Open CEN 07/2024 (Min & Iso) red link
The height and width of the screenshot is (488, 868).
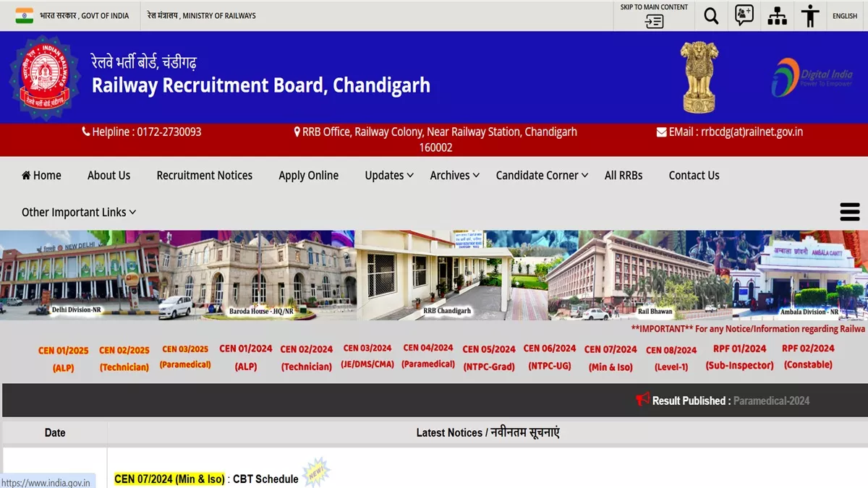pyautogui.click(x=611, y=358)
